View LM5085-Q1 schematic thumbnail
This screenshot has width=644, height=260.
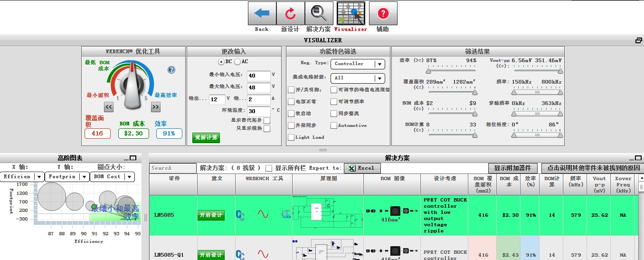328,250
